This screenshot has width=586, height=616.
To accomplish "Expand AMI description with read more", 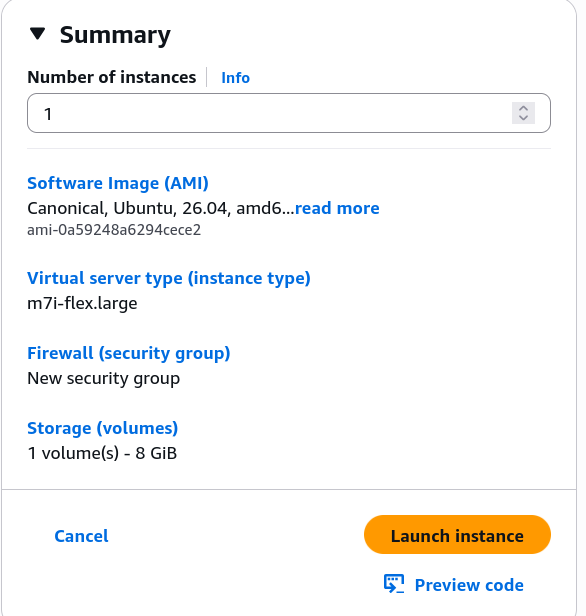I will (337, 208).
